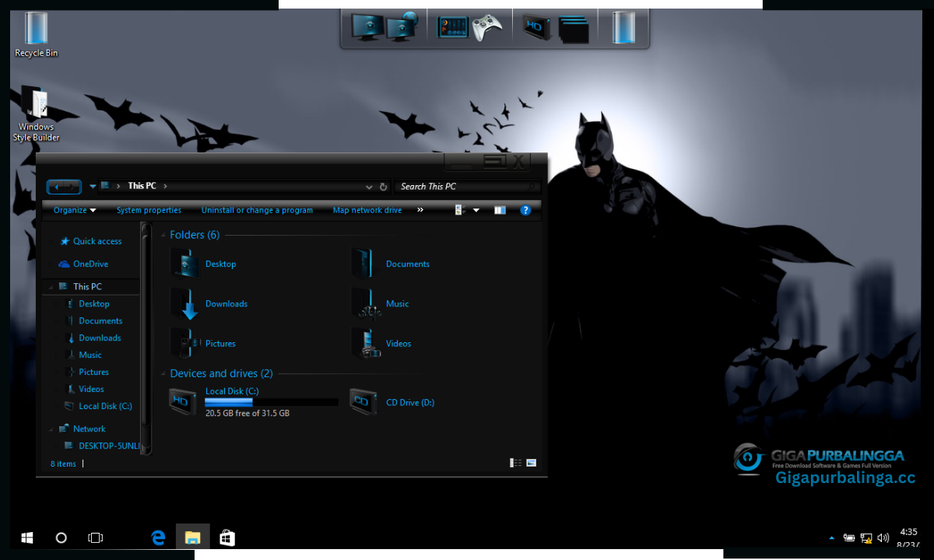
Task: Toggle the preview pane button
Action: click(x=500, y=210)
